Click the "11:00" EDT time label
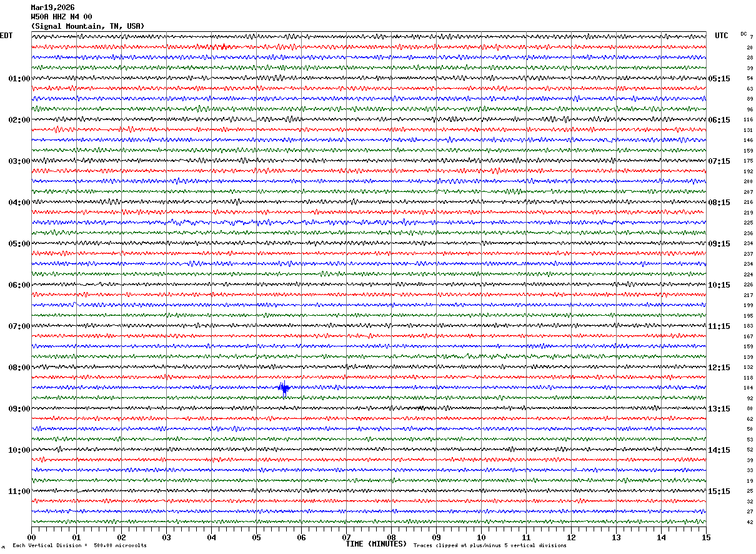756x554 pixels. pyautogui.click(x=19, y=491)
